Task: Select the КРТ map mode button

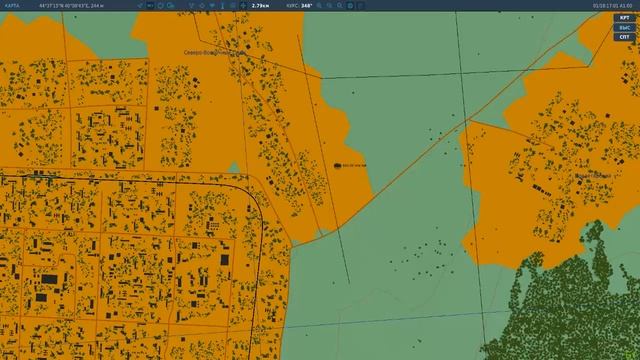Action: tap(624, 18)
